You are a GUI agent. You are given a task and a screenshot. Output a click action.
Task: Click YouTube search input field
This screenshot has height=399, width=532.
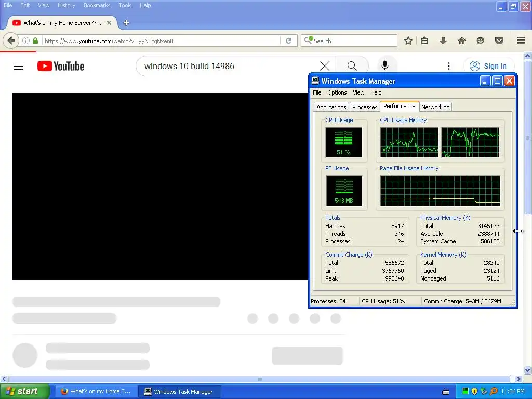[231, 66]
